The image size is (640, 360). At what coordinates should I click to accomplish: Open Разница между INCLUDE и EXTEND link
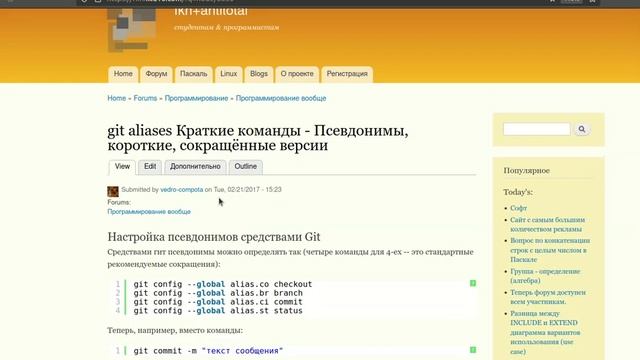coord(545,332)
